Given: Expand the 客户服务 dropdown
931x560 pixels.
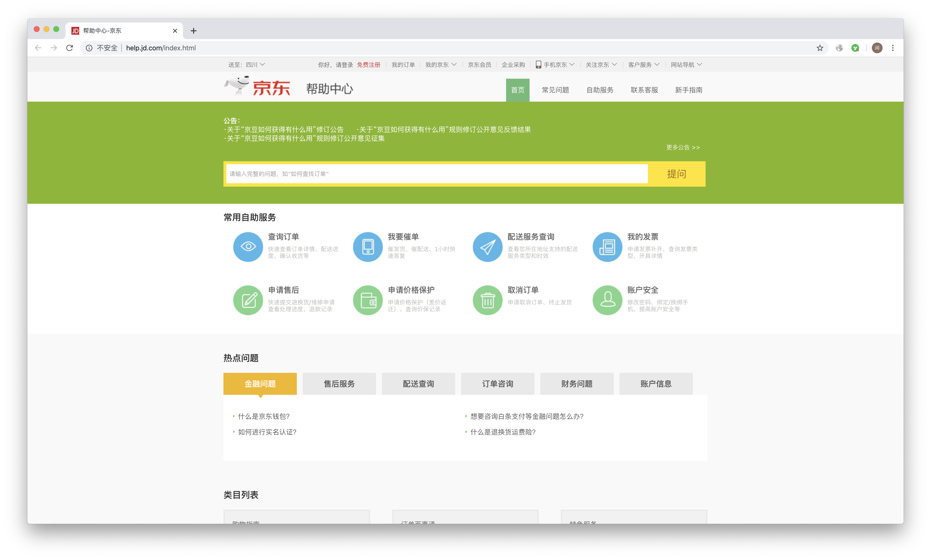Looking at the screenshot, I should point(644,65).
